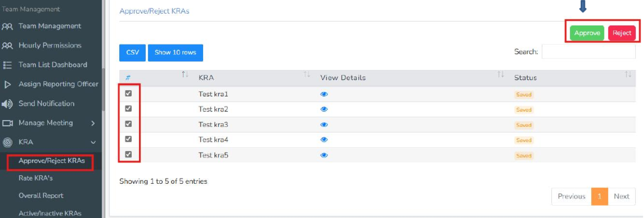Click the red Reject button

[x=622, y=33]
